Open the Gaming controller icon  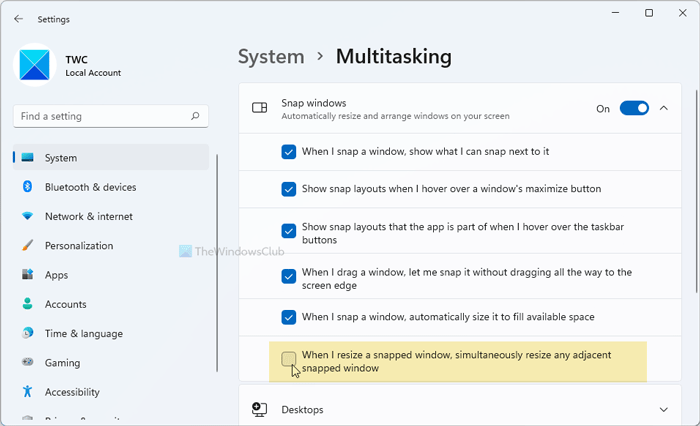pyautogui.click(x=27, y=363)
